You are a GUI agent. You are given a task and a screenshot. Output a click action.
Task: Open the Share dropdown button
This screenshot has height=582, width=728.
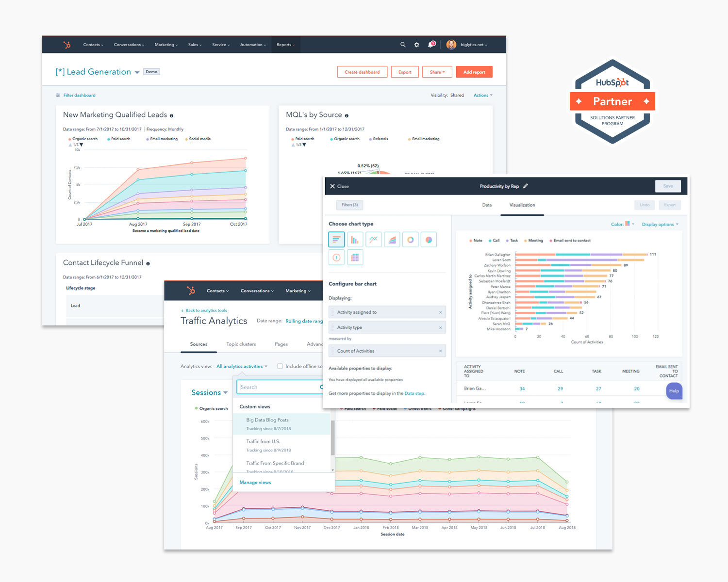tap(437, 72)
